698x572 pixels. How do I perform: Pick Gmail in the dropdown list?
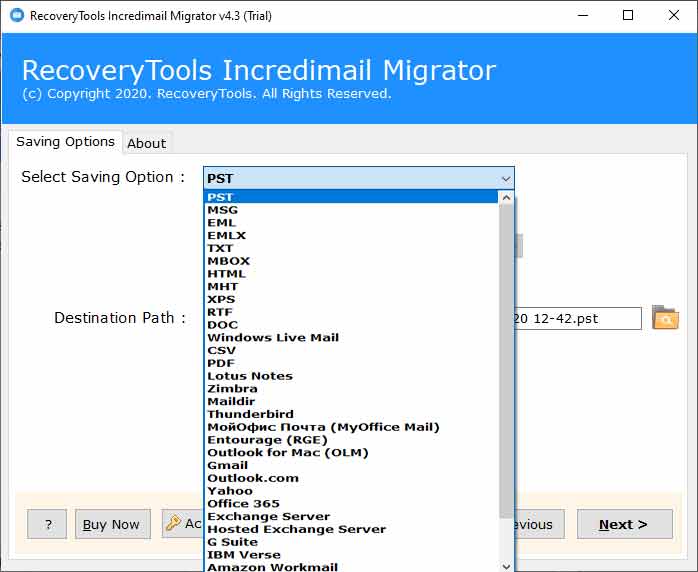(227, 465)
